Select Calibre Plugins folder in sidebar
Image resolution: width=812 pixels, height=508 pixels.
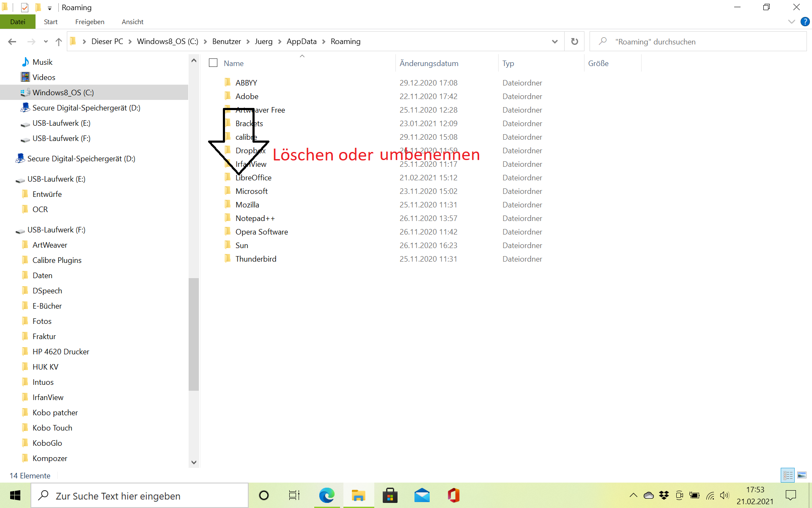point(57,260)
